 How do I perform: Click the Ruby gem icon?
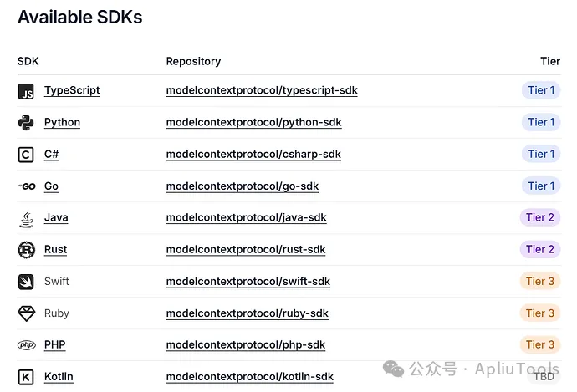27,313
